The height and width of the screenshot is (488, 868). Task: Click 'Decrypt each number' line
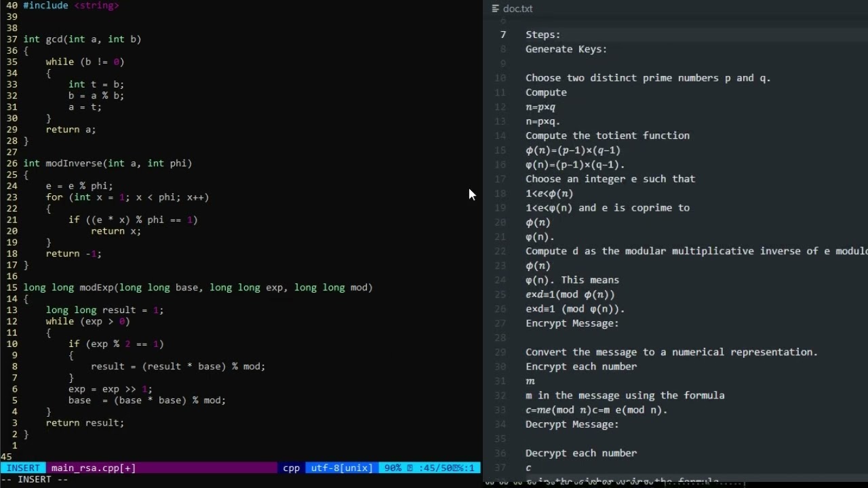click(581, 453)
